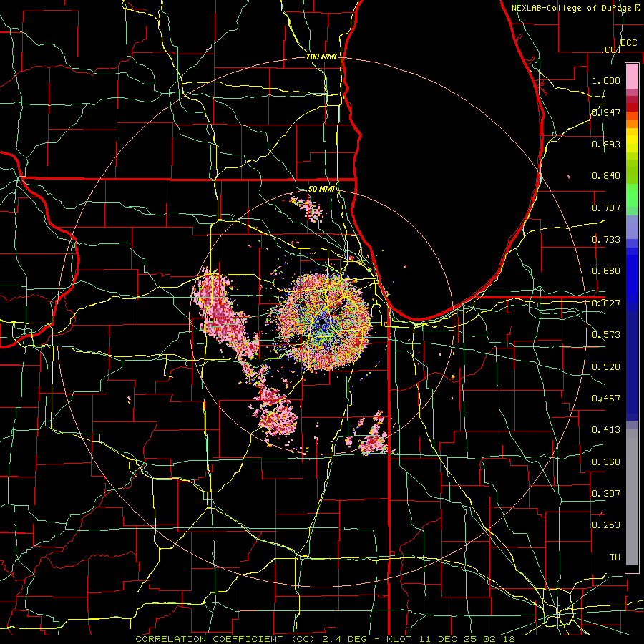
Task: Select the 0.733 legend value
Action: (x=606, y=240)
